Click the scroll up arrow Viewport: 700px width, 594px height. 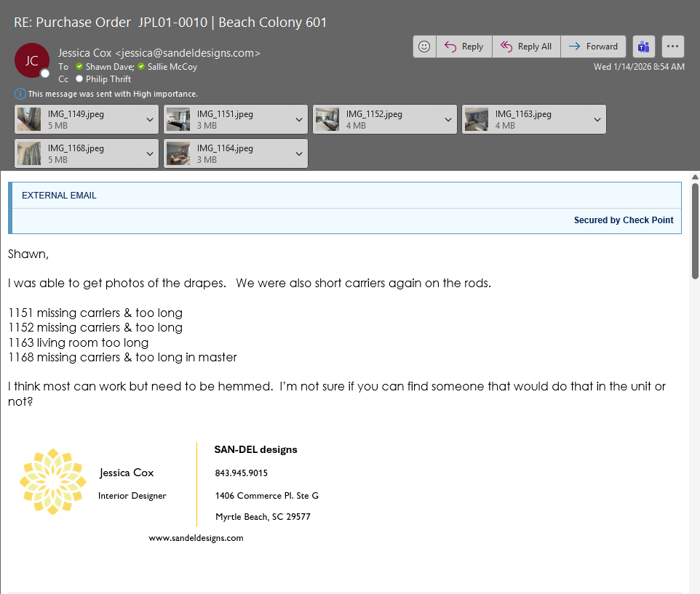coord(694,177)
